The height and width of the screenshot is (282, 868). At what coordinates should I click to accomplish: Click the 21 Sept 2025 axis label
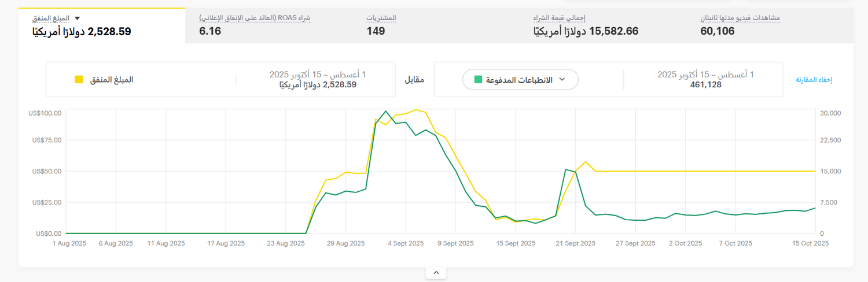(x=575, y=243)
